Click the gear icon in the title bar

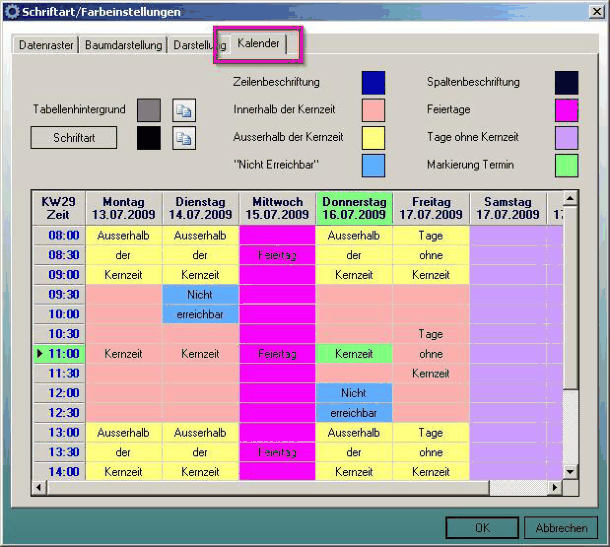12,12
